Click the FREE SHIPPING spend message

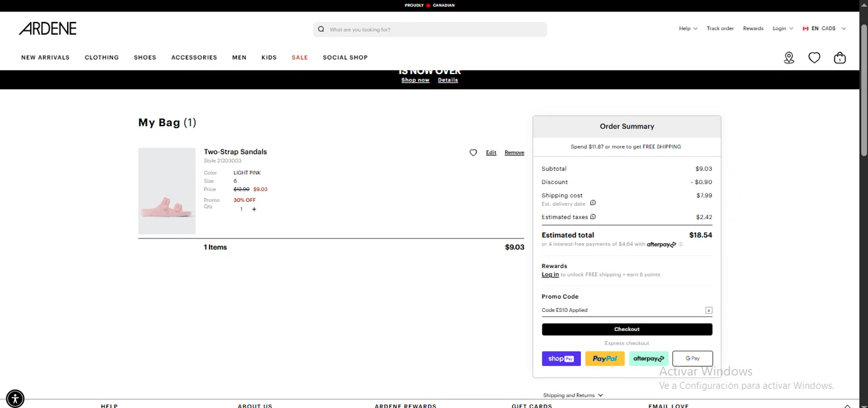(x=626, y=147)
